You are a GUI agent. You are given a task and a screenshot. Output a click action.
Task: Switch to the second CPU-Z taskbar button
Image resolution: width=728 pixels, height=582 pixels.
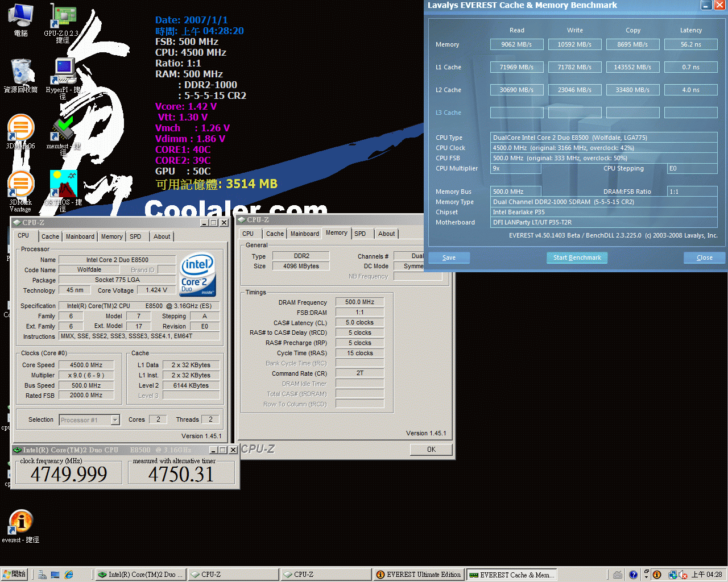[326, 575]
